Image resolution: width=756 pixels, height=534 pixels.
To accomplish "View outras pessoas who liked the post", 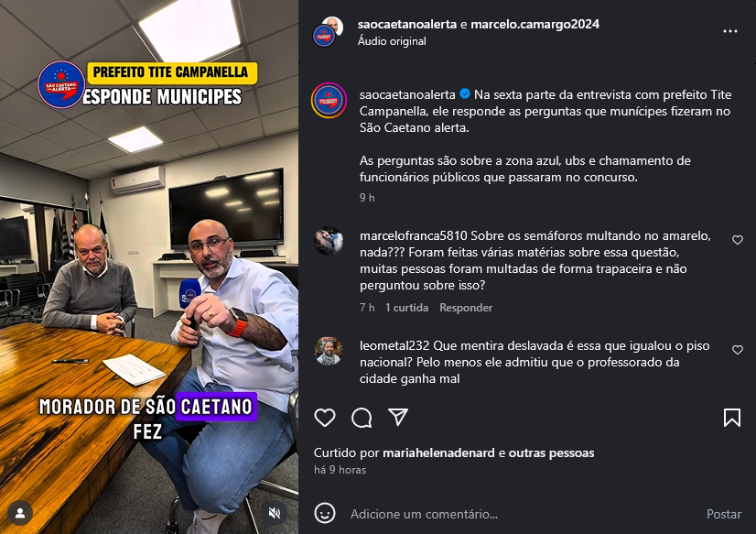I will 551,453.
